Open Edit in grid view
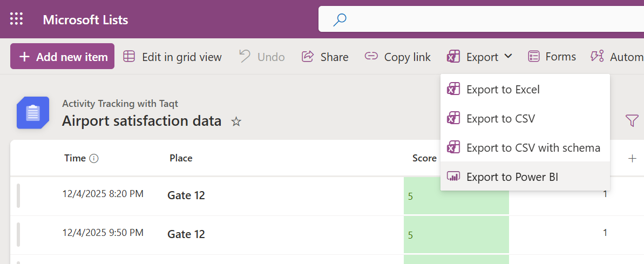 (x=173, y=57)
